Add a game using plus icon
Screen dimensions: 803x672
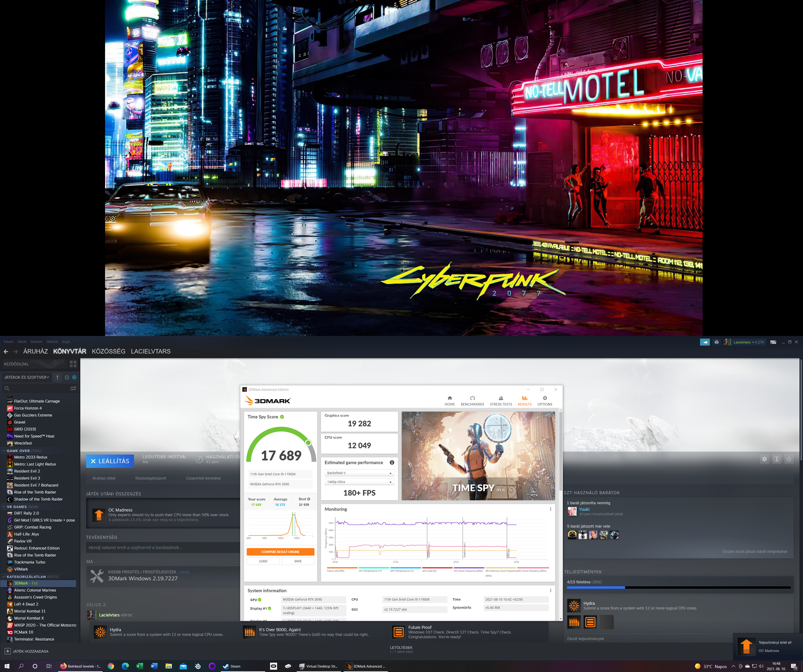point(8,651)
